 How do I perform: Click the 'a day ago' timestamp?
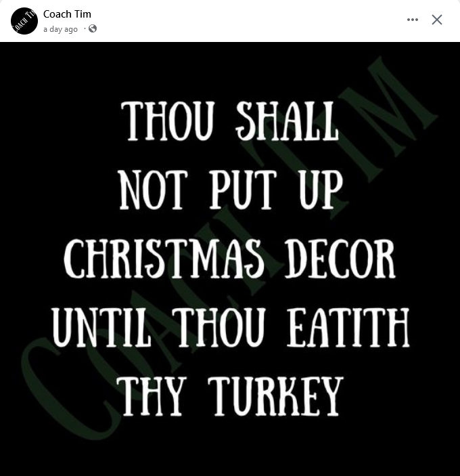click(60, 29)
